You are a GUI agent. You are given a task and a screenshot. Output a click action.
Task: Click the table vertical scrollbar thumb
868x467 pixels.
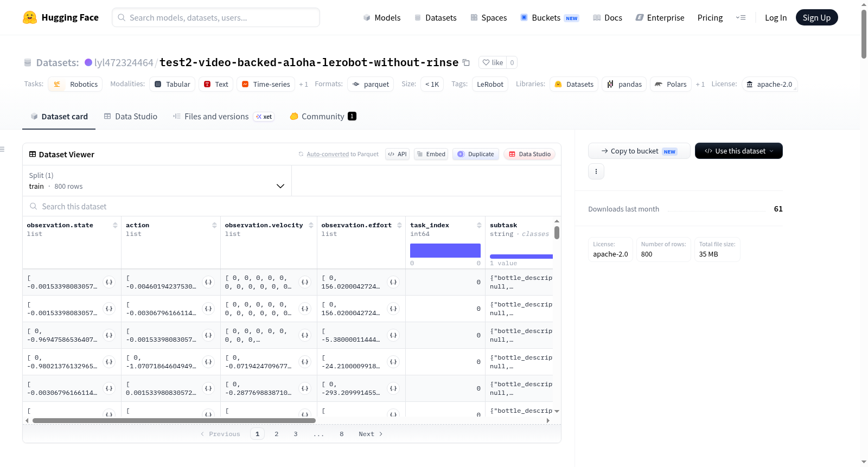click(x=557, y=233)
